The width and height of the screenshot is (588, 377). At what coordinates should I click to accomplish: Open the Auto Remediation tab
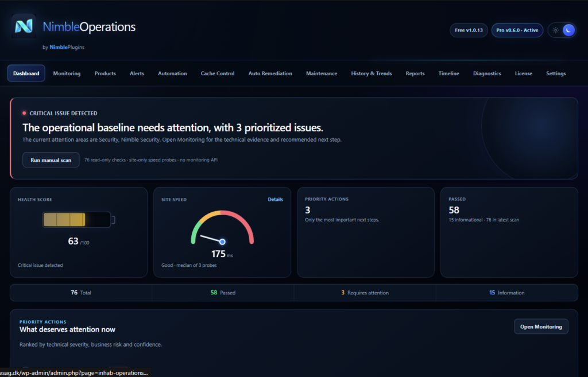[270, 73]
